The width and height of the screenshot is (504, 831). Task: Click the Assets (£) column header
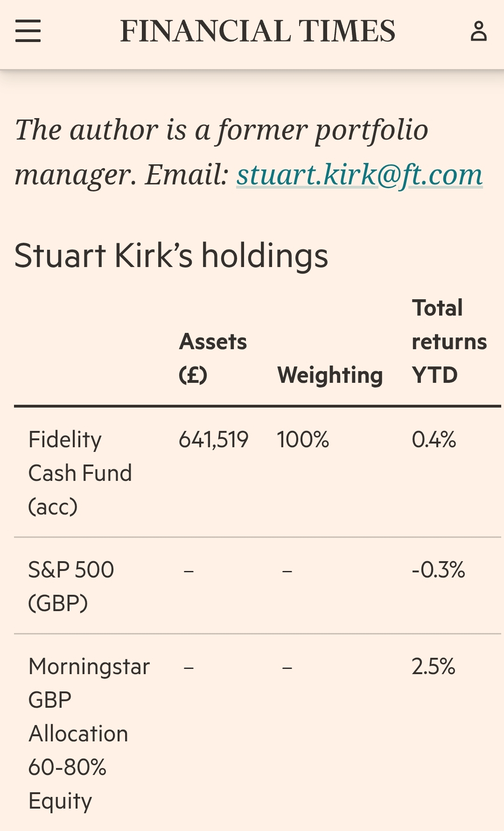tap(213, 358)
